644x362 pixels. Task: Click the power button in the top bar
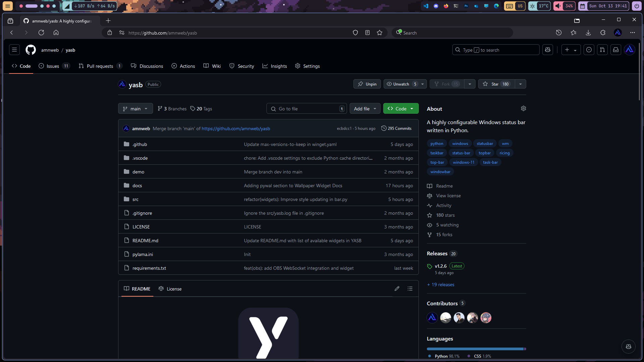[x=637, y=6]
